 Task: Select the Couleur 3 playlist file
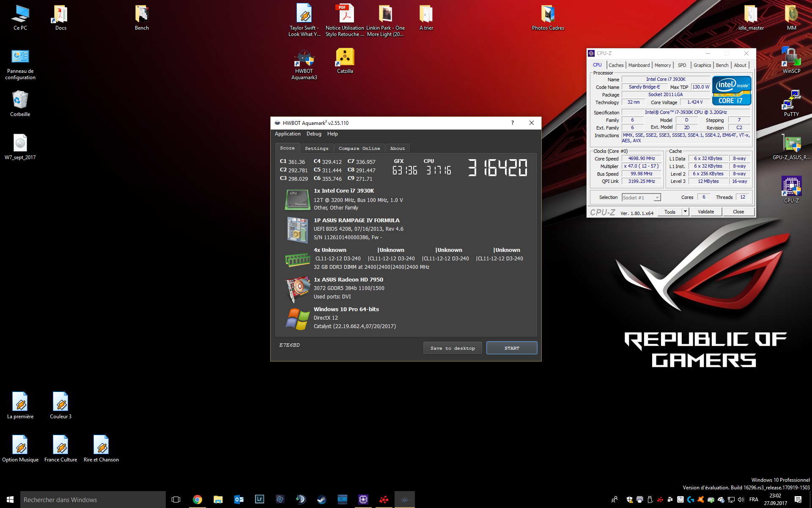[x=60, y=406]
